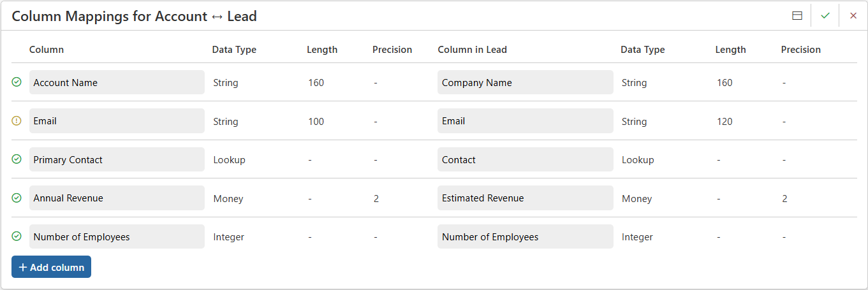This screenshot has height=290, width=868.
Task: Select the Account Name column field
Action: point(117,82)
